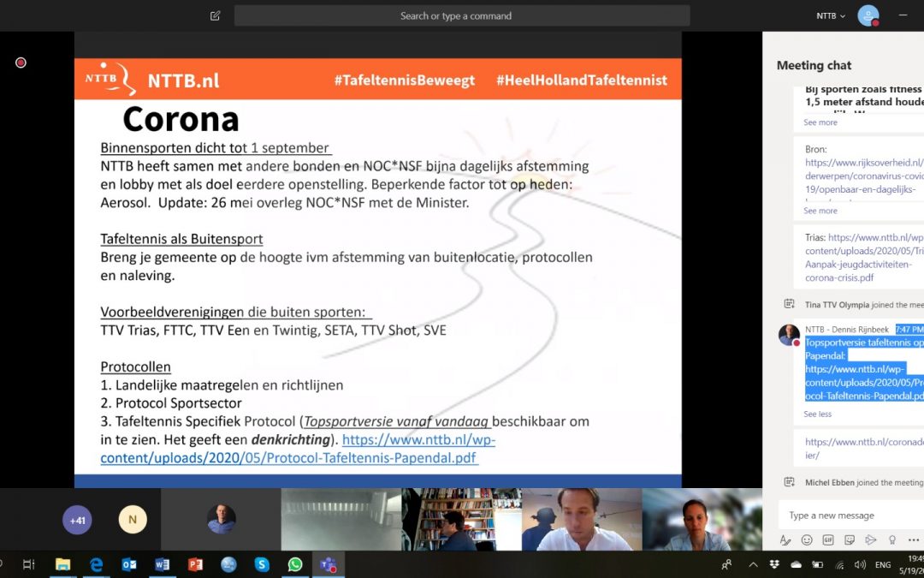Click the 'Type a new message' field
Viewport: 924px width, 578px height.
pos(851,515)
